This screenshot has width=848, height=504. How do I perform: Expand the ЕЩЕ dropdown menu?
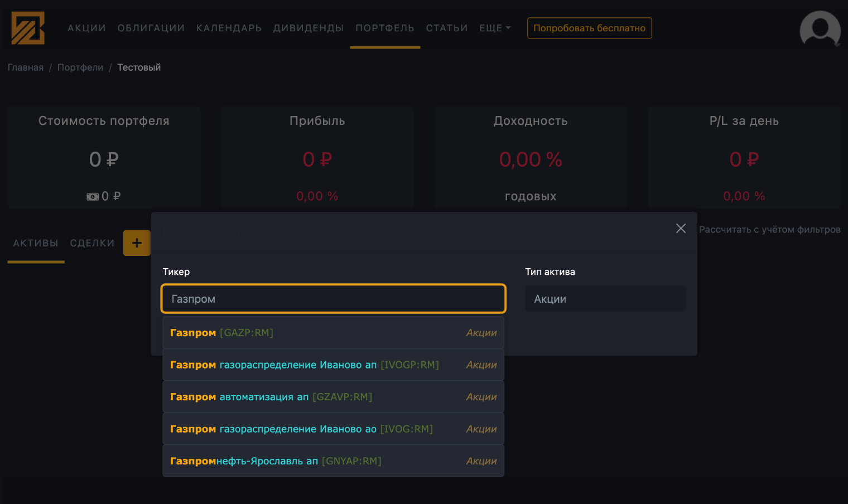pyautogui.click(x=495, y=28)
